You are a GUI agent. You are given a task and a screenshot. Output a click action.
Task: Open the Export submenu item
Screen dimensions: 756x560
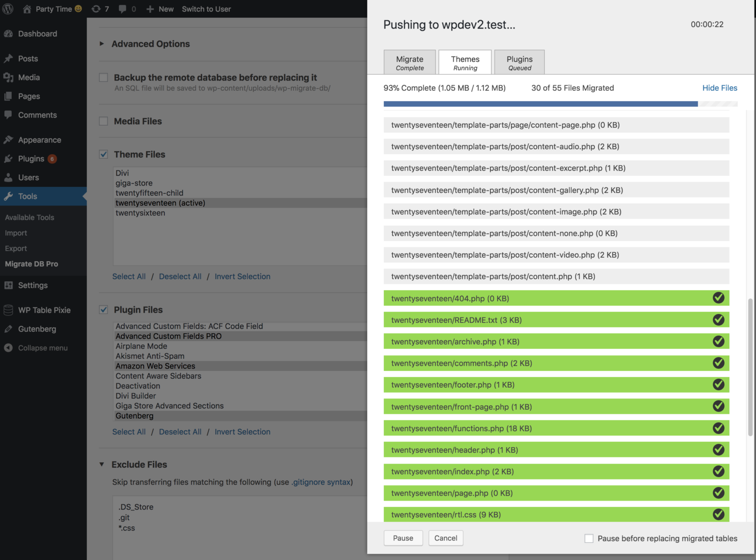pyautogui.click(x=16, y=248)
